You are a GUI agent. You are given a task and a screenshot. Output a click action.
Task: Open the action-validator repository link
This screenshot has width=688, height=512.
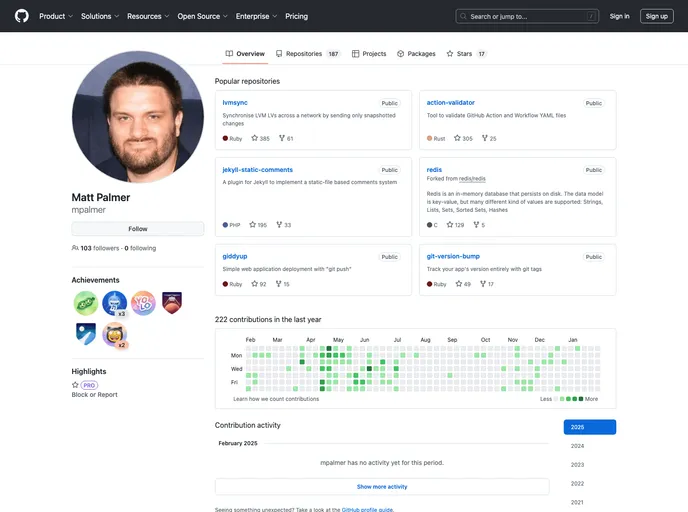[451, 102]
